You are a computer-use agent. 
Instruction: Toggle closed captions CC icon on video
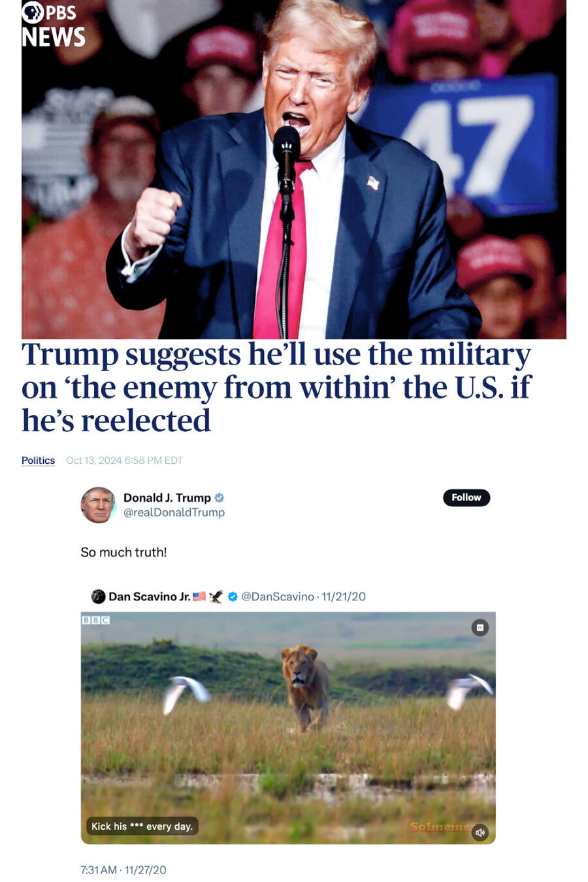click(480, 627)
